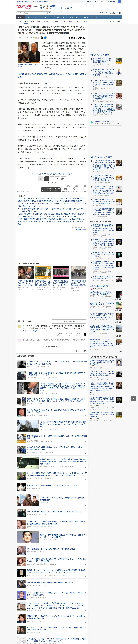This screenshot has width=138, height=644.
Task: Click the blue search magnifier button at top
Action: (120, 2)
